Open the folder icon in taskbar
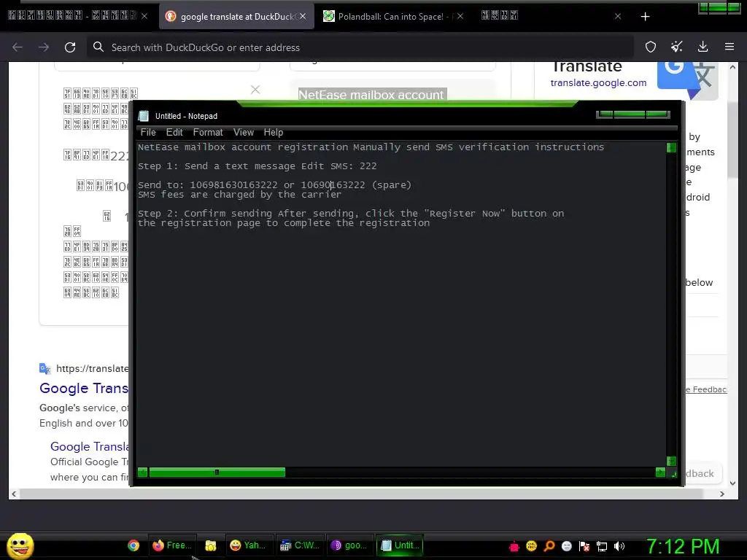The width and height of the screenshot is (747, 560). (x=211, y=545)
